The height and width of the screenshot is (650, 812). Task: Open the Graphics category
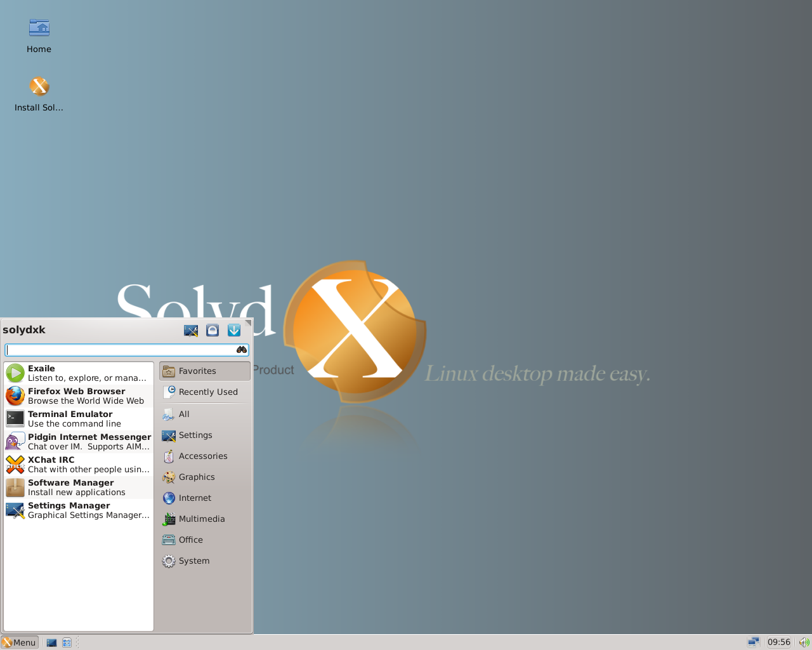[205, 477]
